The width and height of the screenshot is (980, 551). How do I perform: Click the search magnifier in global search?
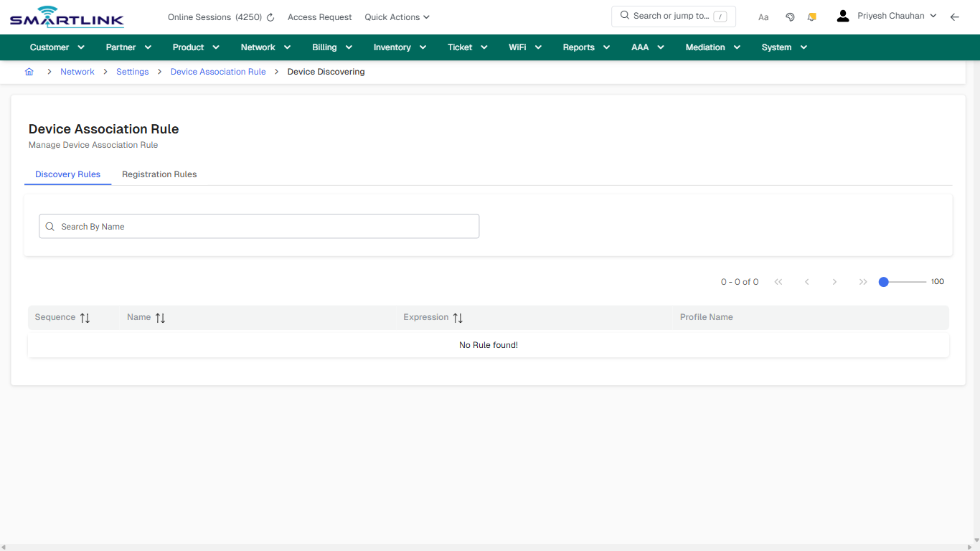[x=623, y=15]
